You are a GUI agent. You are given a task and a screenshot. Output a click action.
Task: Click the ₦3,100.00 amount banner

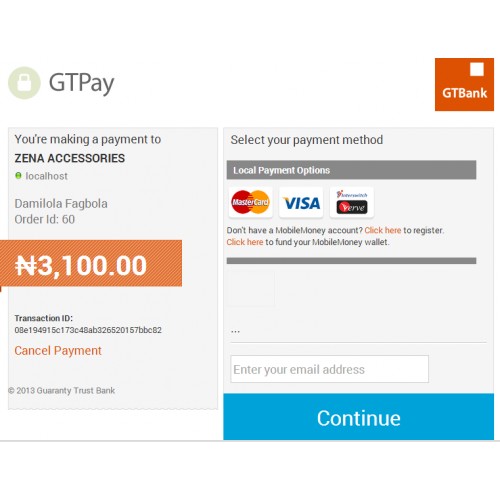point(91,263)
